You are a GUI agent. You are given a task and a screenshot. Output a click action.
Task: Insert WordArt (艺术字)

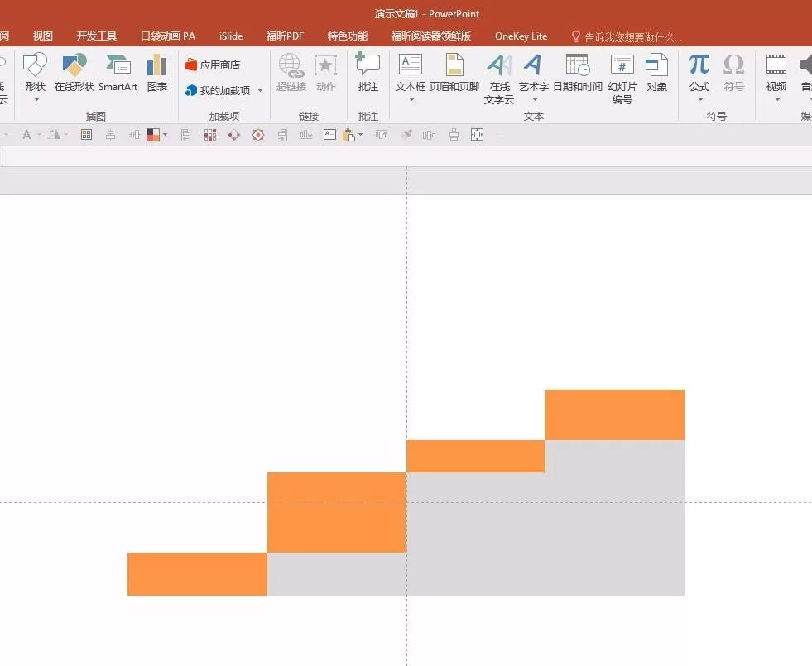pos(533,73)
